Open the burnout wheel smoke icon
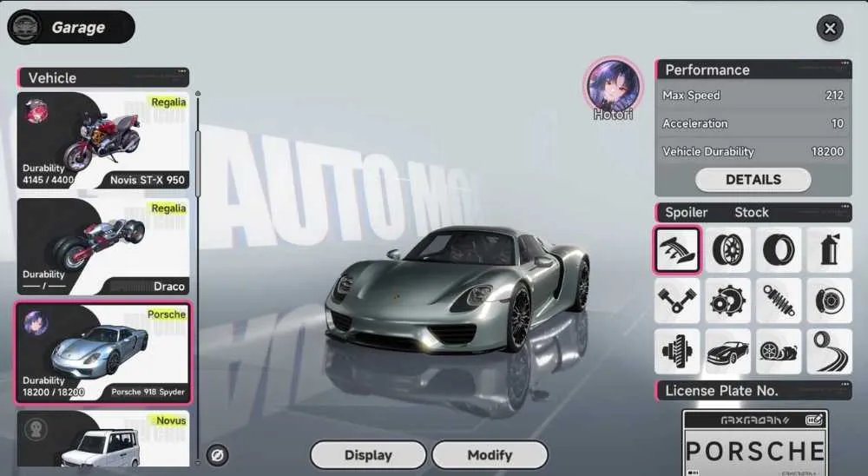Screen dimensions: 868x476 (779, 351)
